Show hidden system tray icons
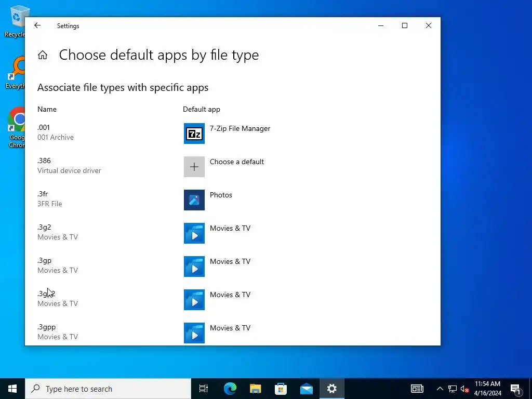 [440, 389]
